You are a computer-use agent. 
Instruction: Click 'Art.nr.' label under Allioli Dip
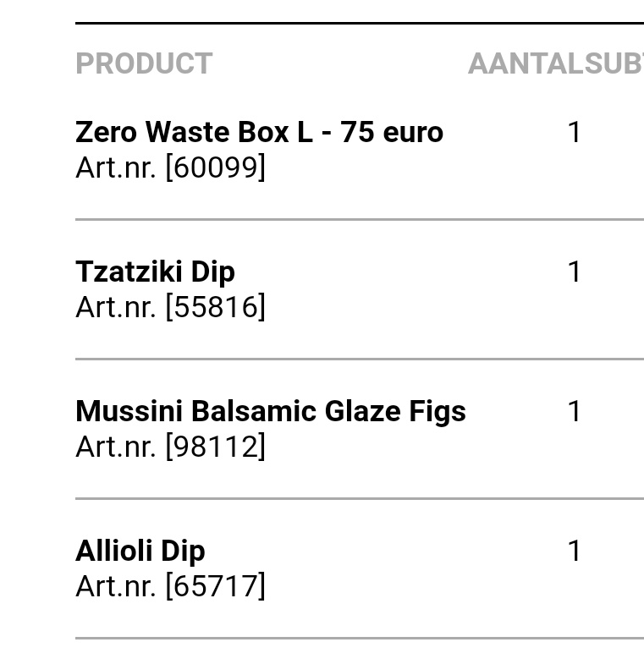(116, 586)
